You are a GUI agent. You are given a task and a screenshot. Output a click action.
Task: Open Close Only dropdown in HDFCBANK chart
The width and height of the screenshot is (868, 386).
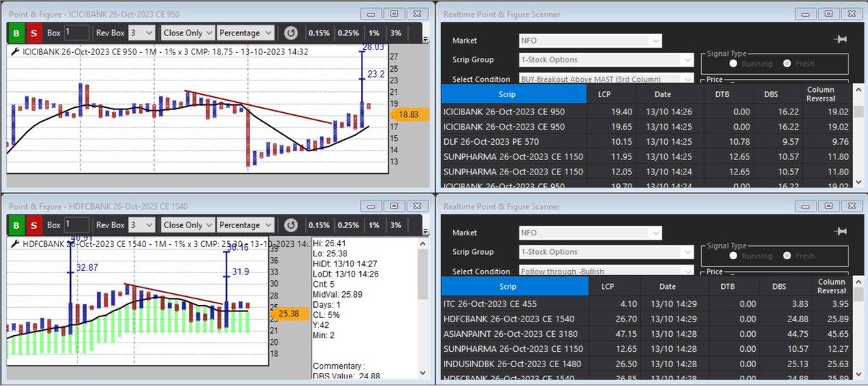[x=187, y=225]
